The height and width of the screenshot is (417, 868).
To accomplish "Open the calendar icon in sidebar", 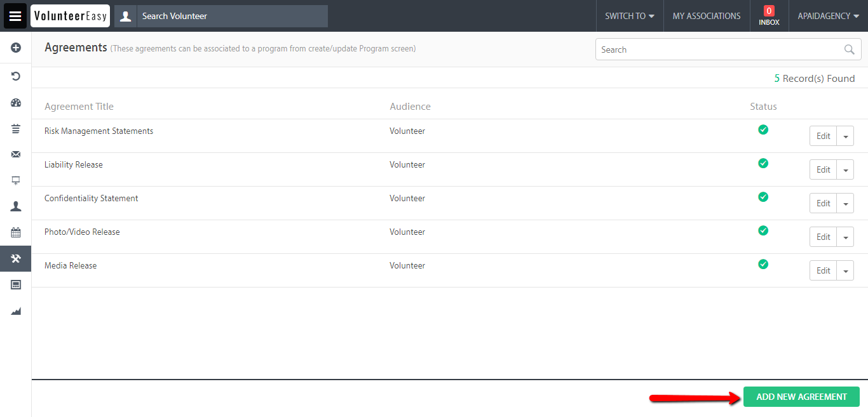I will [16, 232].
